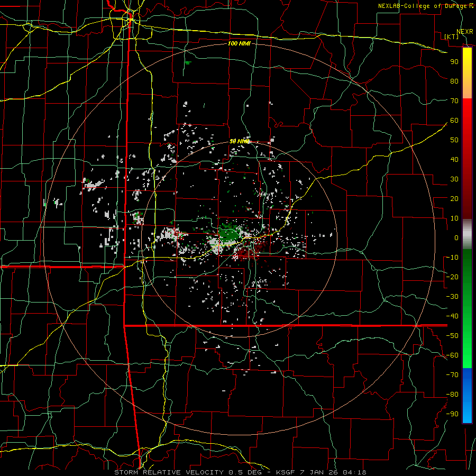Click the 60 value on the velocity scale

(454, 121)
